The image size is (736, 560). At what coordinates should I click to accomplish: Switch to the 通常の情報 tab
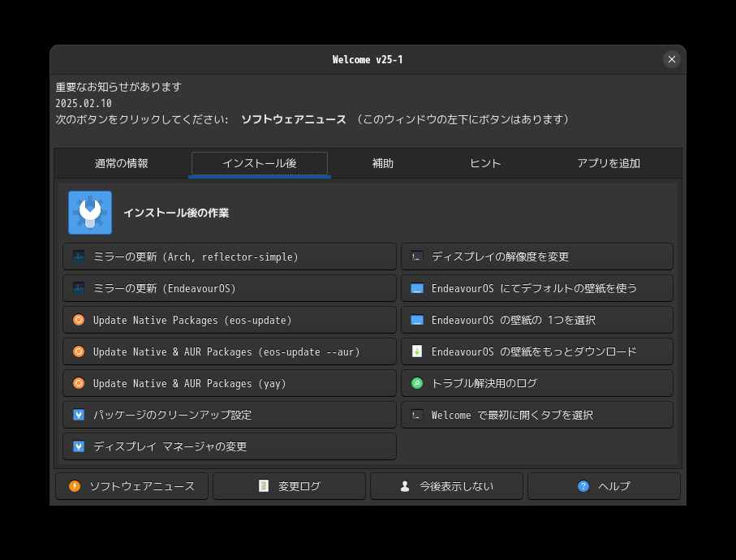coord(122,163)
